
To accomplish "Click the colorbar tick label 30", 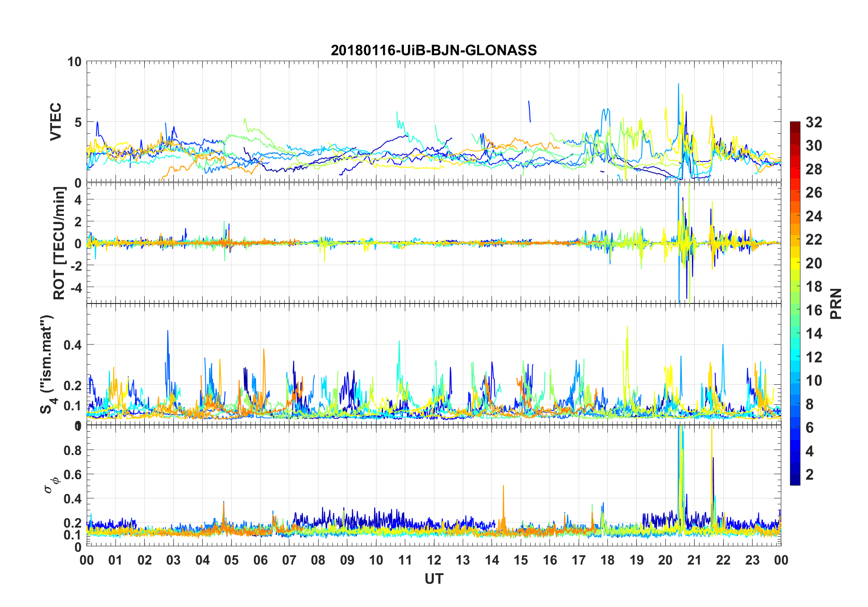I will point(814,146).
